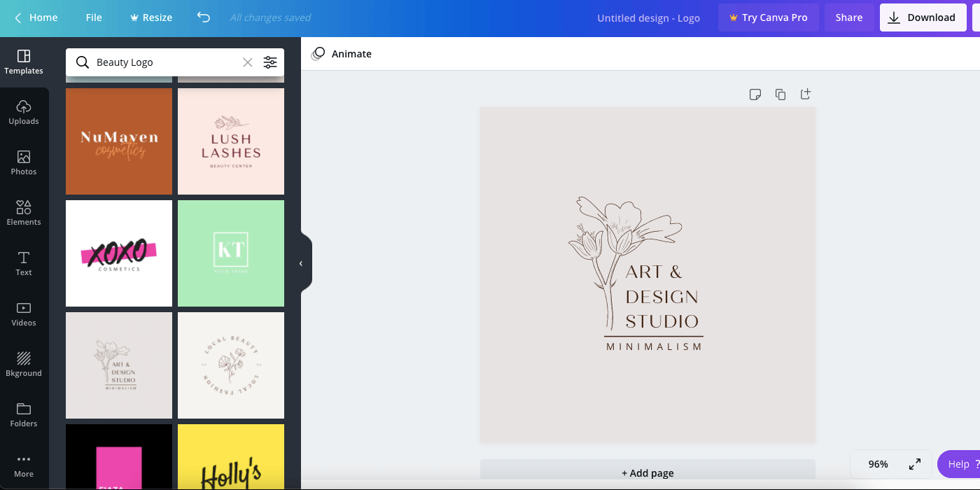Open the Videos panel
This screenshot has height=490, width=980.
tap(24, 314)
